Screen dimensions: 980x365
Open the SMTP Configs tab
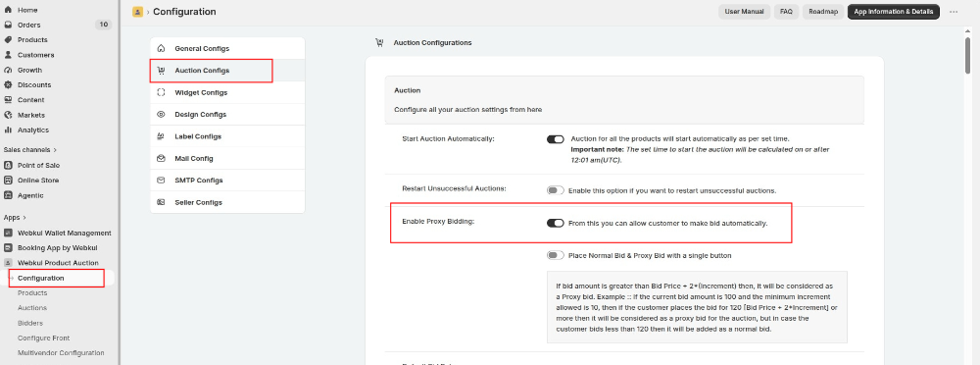click(x=227, y=181)
